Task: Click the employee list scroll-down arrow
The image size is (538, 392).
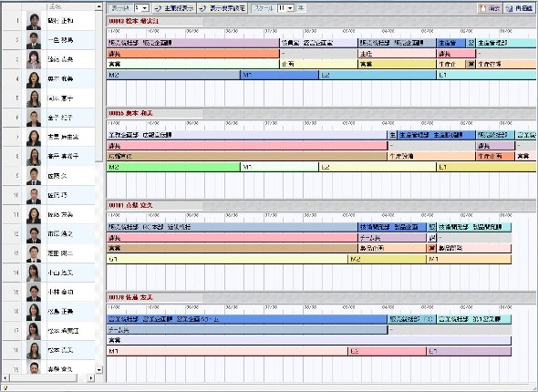Action: tap(98, 370)
